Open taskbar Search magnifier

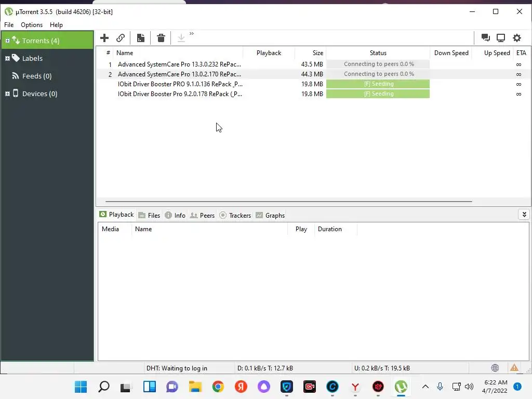tap(103, 387)
